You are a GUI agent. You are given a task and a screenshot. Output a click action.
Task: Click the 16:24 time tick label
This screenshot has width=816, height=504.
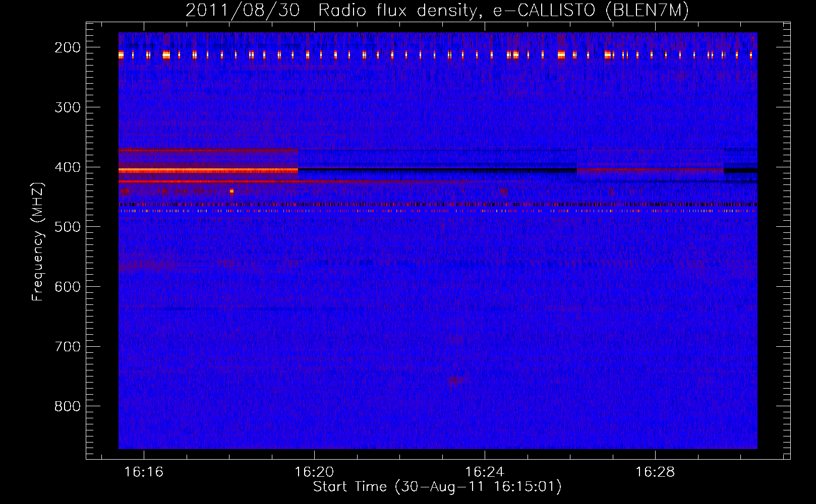(485, 472)
